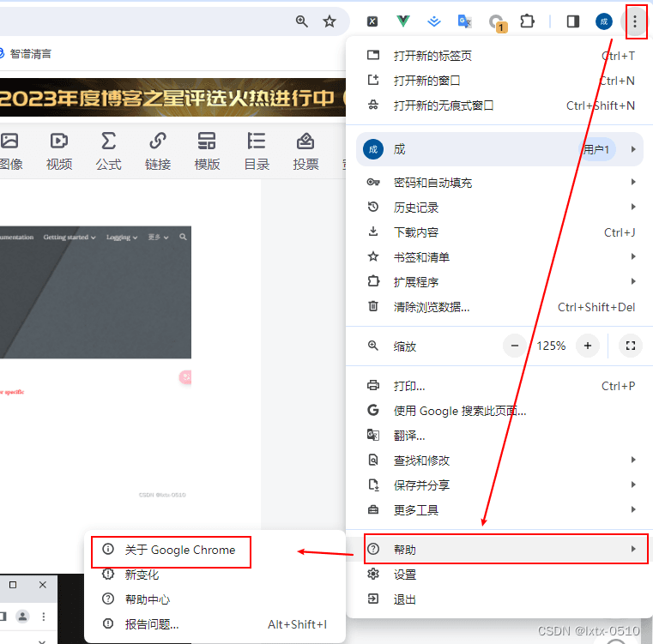653x644 pixels.
Task: Select 打开新的无痕式窗口 menu item
Action: click(499, 105)
